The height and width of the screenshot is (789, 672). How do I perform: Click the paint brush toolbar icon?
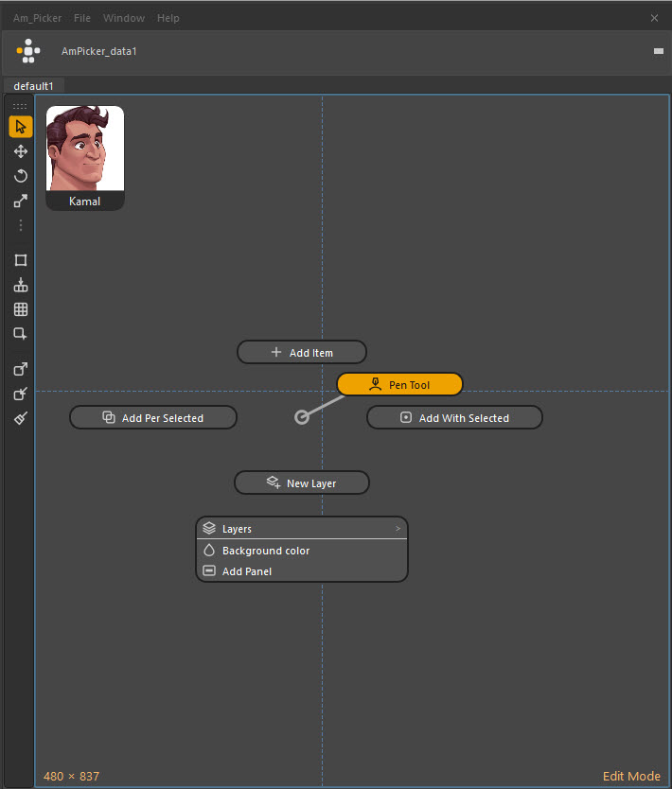coord(21,418)
